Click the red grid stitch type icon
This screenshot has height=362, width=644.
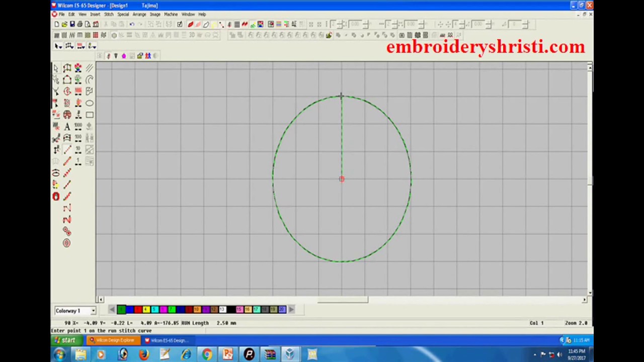(x=95, y=35)
